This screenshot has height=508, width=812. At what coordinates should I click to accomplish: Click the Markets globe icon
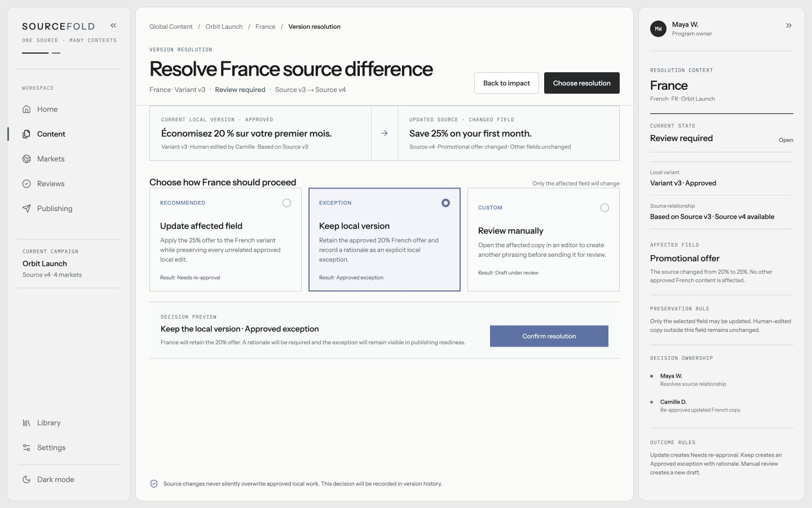click(x=27, y=159)
